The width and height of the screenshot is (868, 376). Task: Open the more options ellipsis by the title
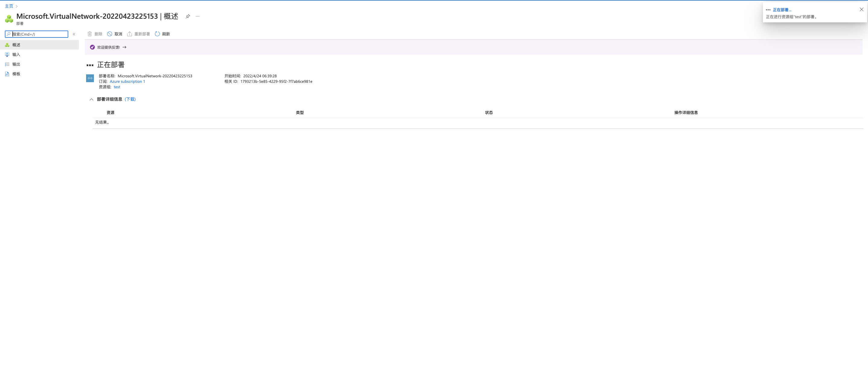(x=198, y=16)
